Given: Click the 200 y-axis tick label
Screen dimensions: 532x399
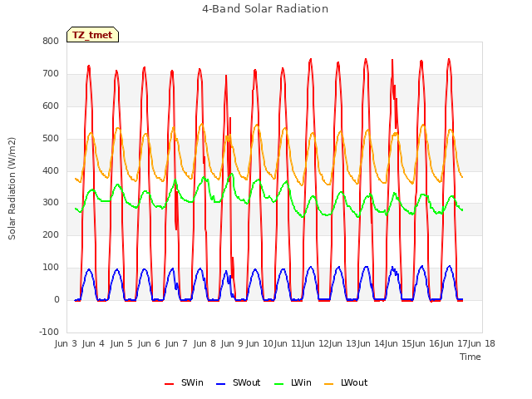Looking at the screenshot, I should [x=51, y=234].
